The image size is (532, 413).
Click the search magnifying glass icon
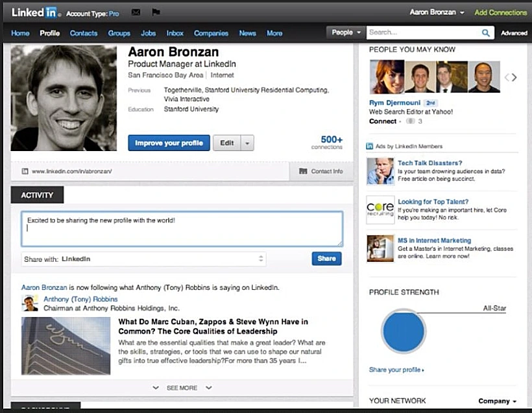coord(484,32)
